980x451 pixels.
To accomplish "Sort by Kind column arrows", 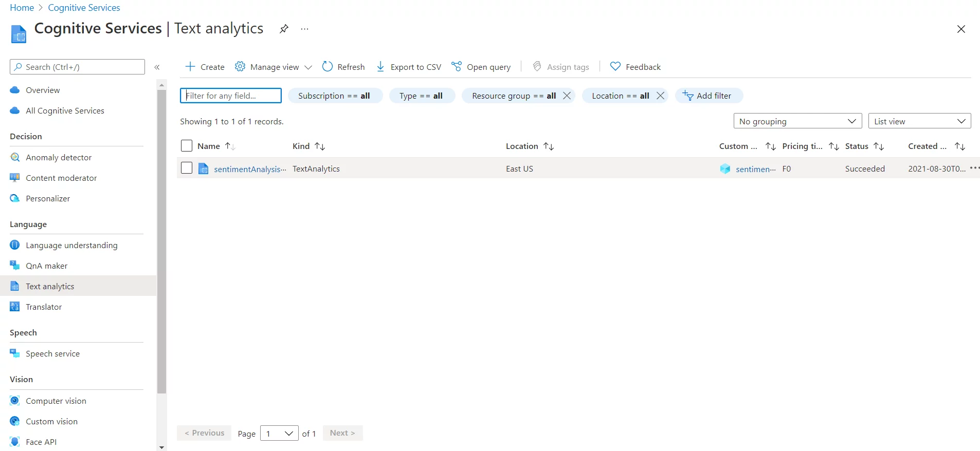I will pyautogui.click(x=320, y=146).
